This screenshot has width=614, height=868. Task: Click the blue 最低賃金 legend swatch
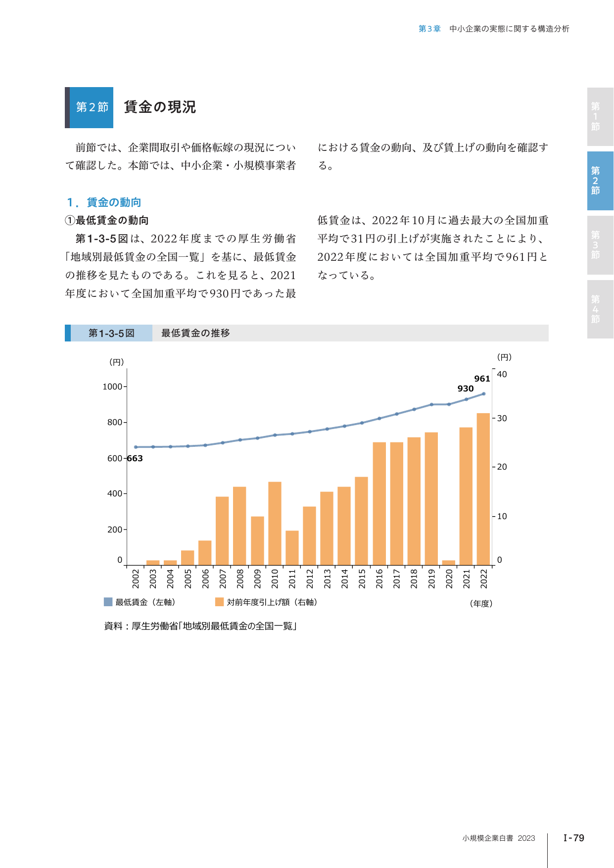[x=108, y=602]
